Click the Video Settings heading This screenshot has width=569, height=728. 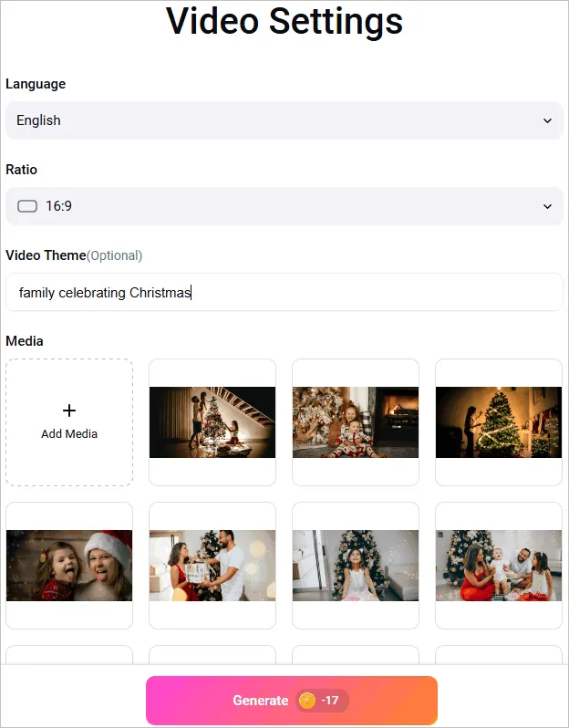[x=284, y=21]
